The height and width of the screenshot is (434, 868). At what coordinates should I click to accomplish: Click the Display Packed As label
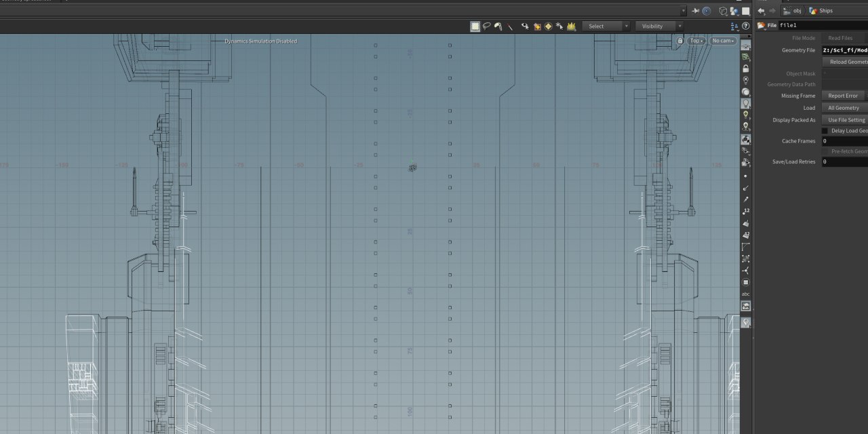(x=794, y=120)
